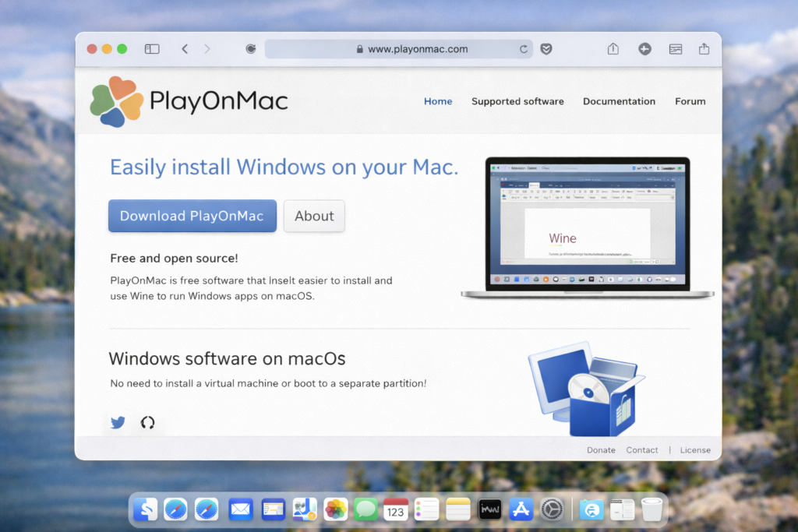
Task: Open the App Store from the dock
Action: pos(521,509)
